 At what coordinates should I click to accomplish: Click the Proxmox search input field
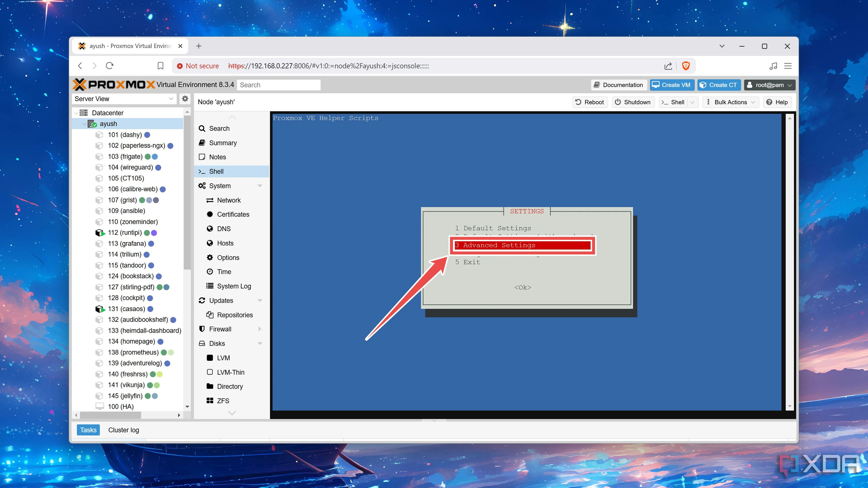(278, 85)
